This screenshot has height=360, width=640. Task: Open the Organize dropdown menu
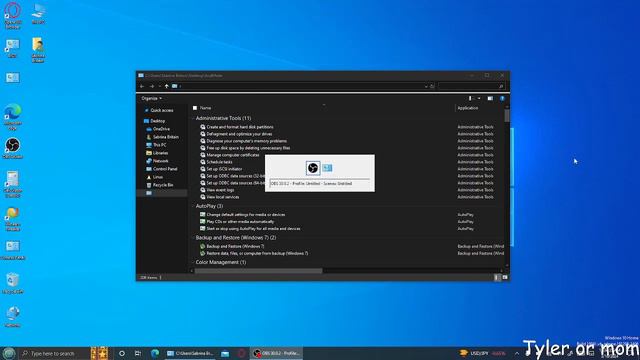tap(151, 98)
